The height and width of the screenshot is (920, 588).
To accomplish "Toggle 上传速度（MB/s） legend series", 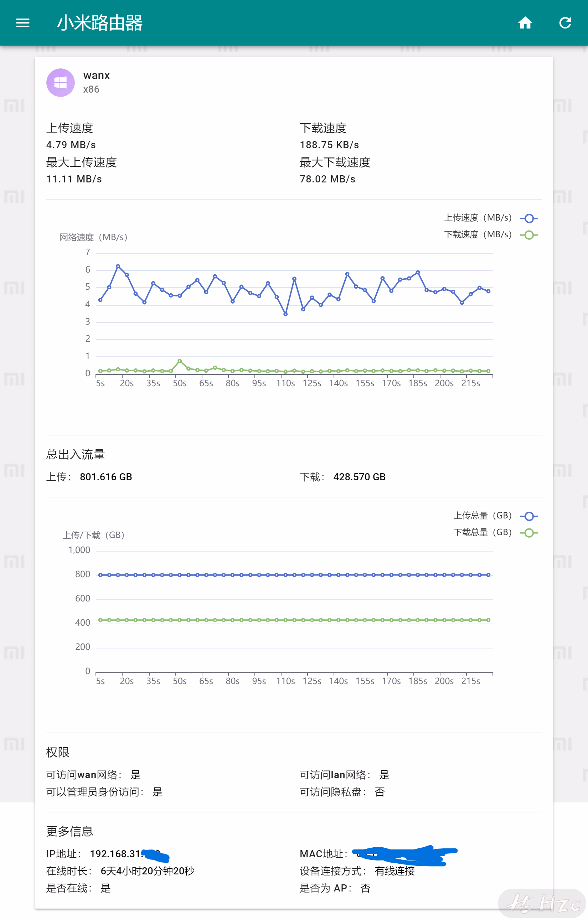I will (491, 218).
